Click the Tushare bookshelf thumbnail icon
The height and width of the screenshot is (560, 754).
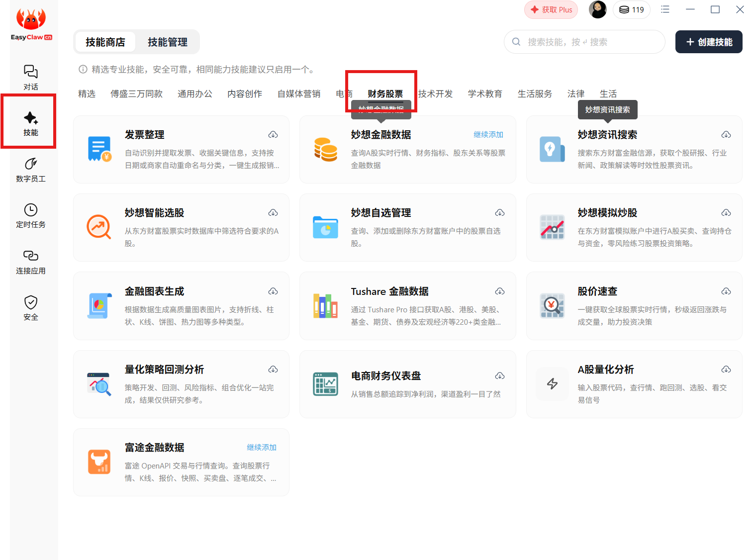326,306
